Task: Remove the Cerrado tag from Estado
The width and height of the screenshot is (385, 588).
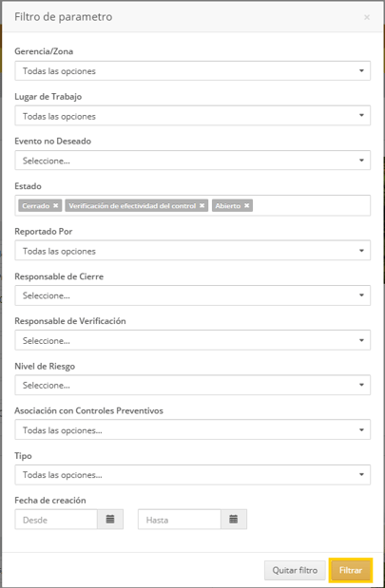Action: coord(55,205)
